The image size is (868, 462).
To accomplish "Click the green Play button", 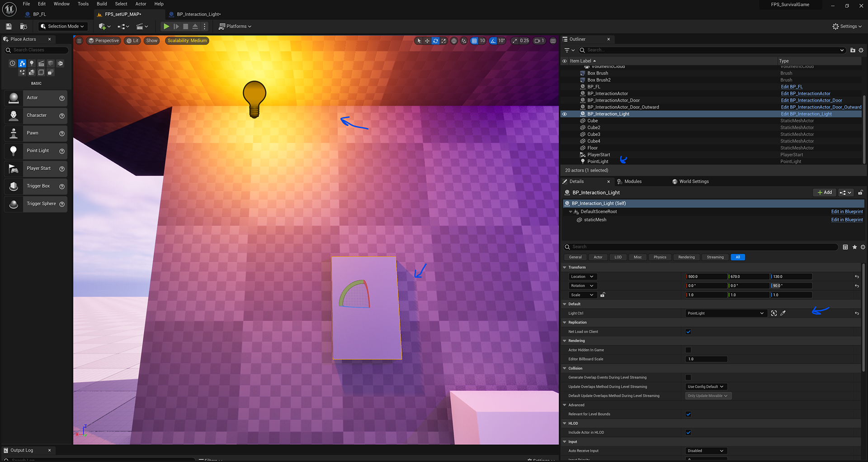I will coord(166,26).
